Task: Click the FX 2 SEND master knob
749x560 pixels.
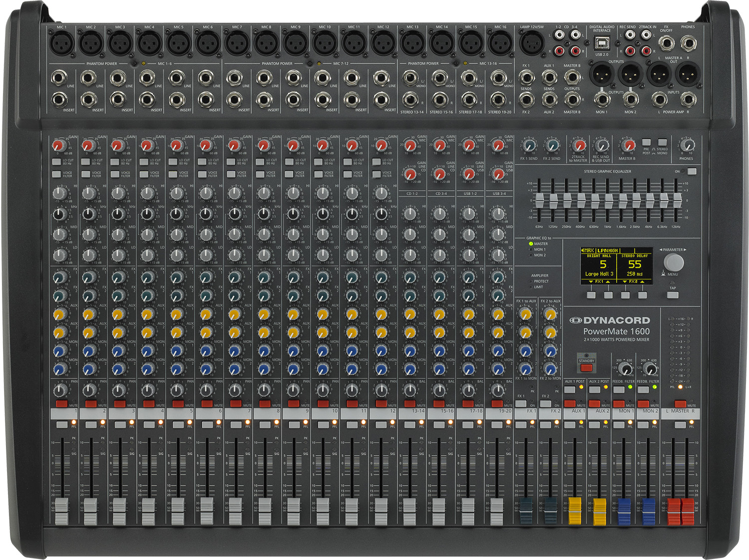Action: pyautogui.click(x=552, y=146)
